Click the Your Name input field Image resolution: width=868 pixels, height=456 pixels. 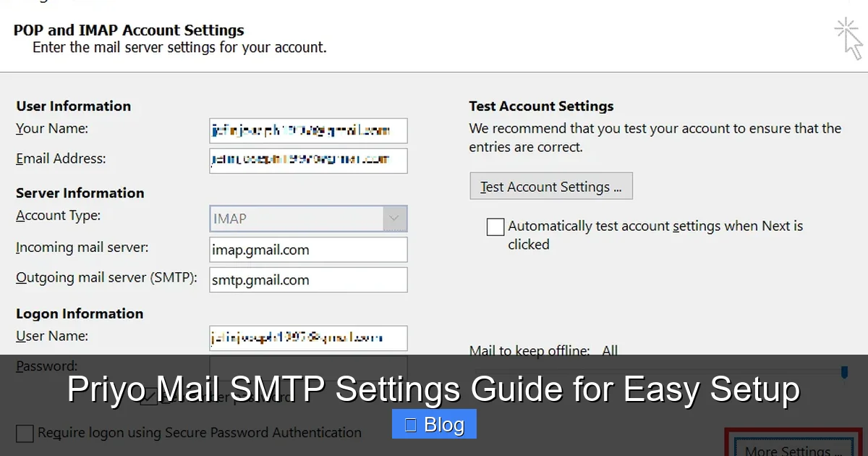(307, 130)
